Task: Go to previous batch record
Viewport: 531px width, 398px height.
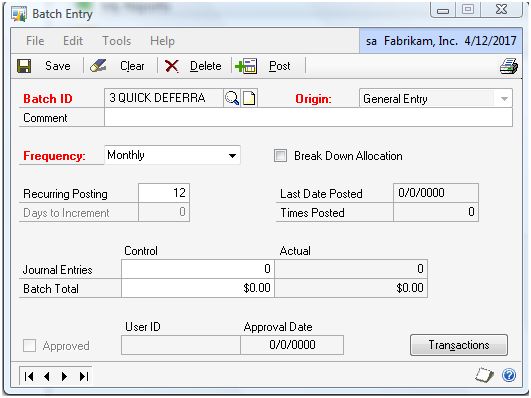Action: (47, 376)
